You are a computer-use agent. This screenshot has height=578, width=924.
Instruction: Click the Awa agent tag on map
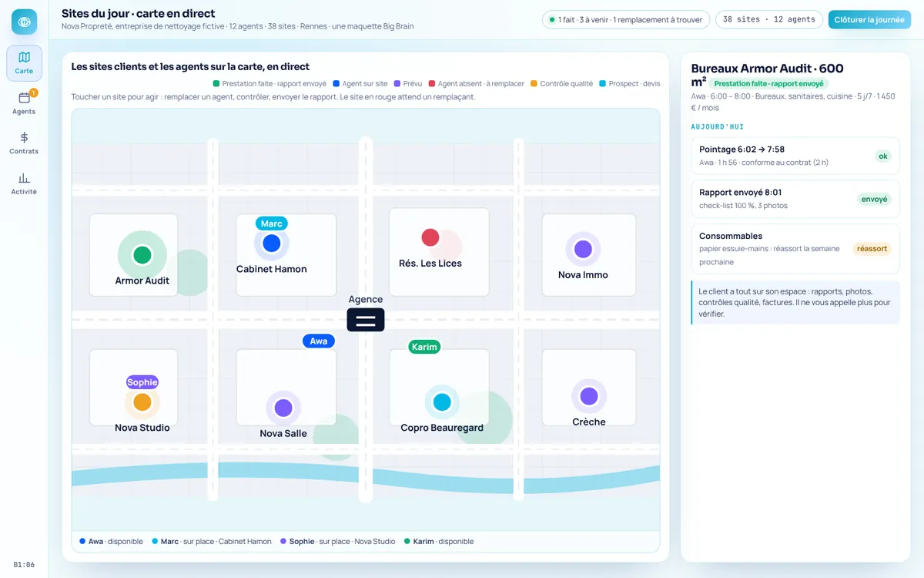(319, 341)
